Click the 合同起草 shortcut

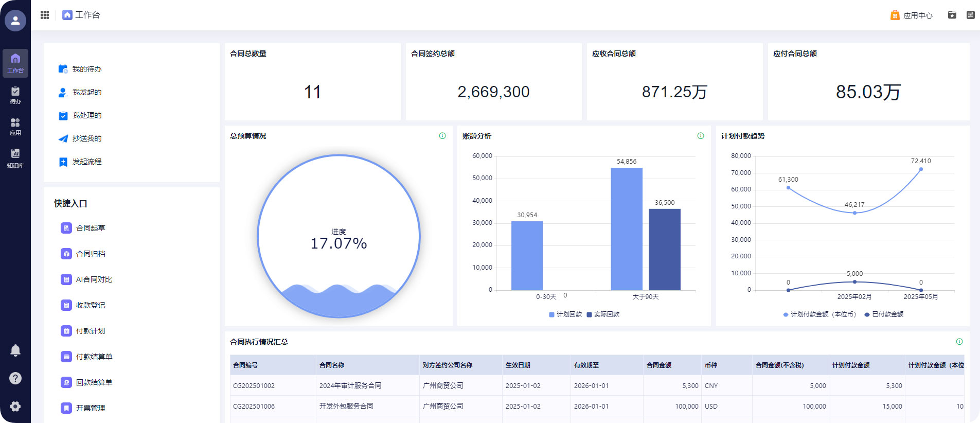91,228
